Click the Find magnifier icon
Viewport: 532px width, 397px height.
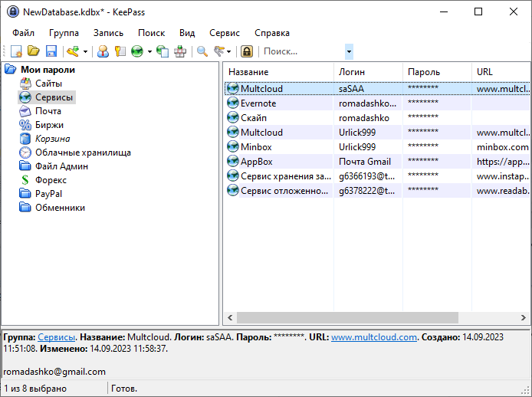click(x=202, y=51)
